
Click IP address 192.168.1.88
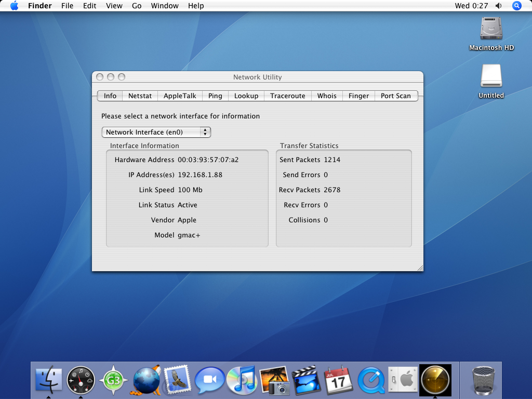coord(200,175)
